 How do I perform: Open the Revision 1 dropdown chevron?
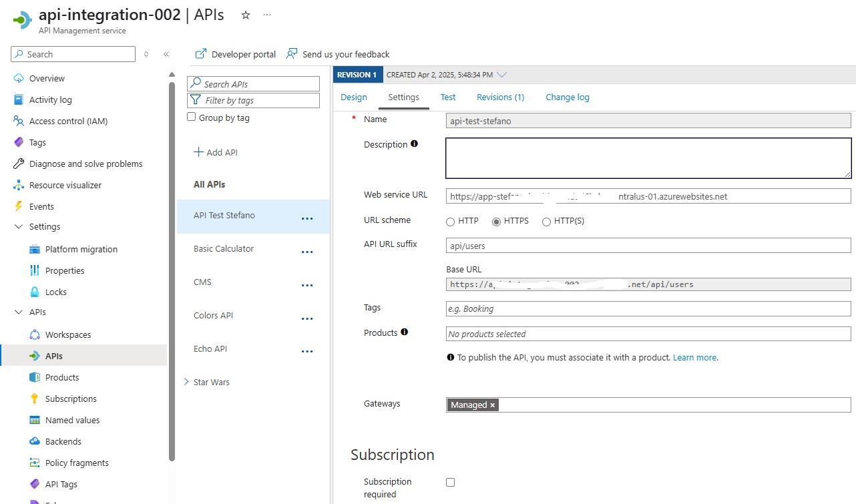pyautogui.click(x=503, y=75)
